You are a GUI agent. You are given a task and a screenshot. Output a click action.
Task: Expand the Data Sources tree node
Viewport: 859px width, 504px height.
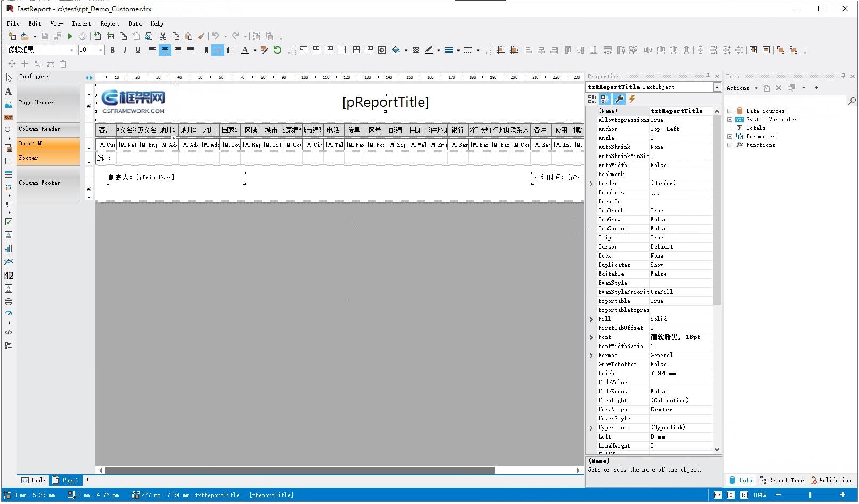coord(730,111)
